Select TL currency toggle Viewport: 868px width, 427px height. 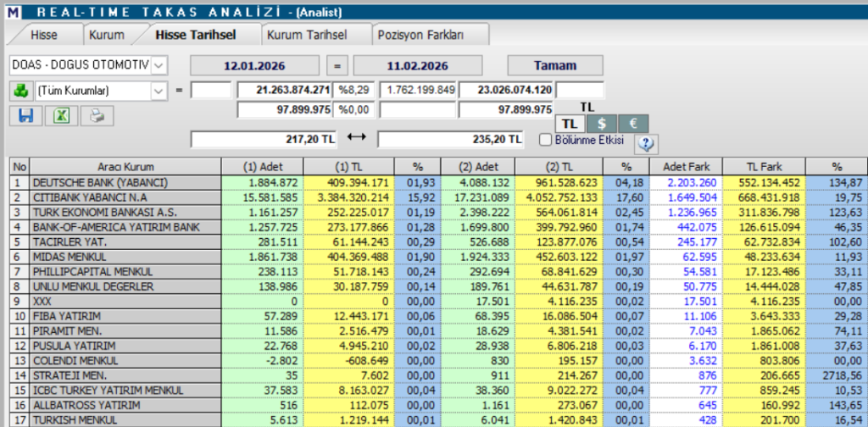click(570, 124)
